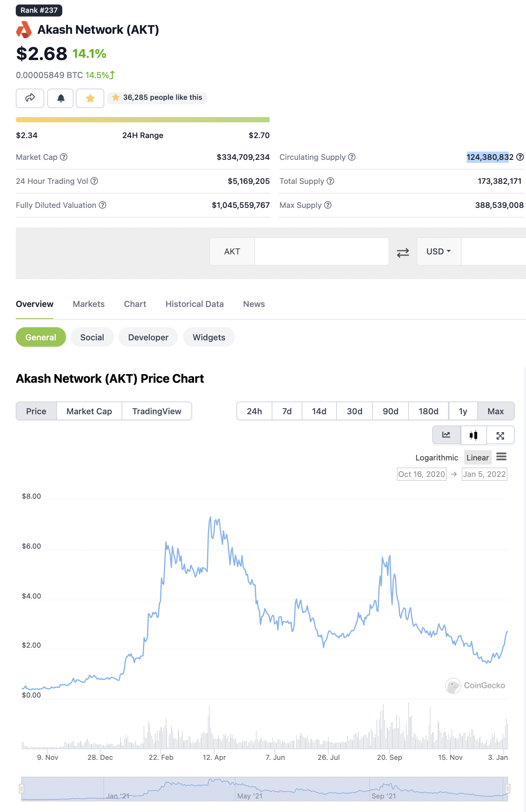Screen dimensions: 526x812
Task: Open the USD currency dropdown
Action: 439,251
